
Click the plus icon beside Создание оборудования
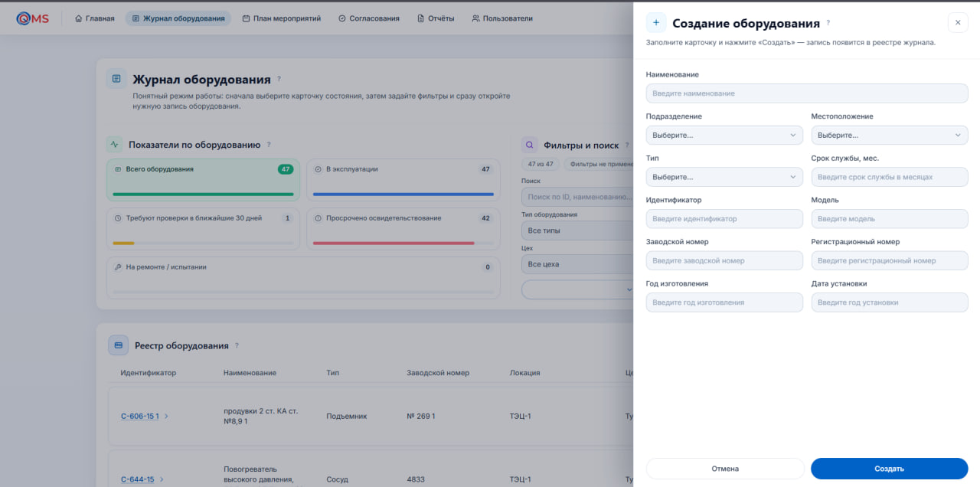pos(656,23)
